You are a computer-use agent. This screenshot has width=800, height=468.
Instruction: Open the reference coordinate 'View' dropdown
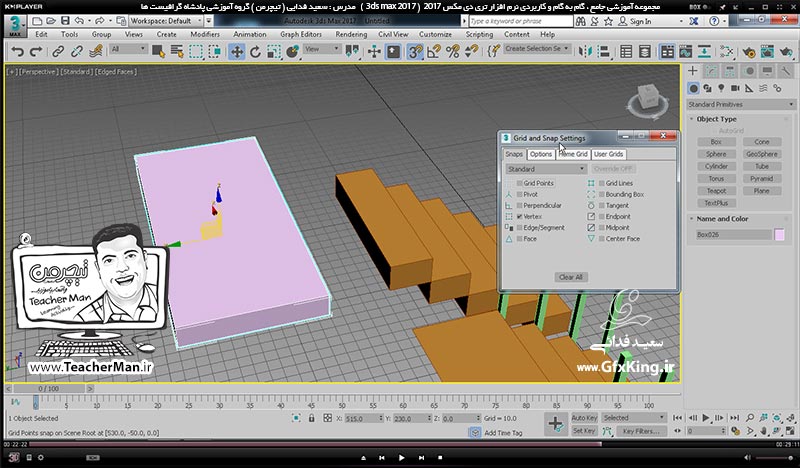point(321,49)
